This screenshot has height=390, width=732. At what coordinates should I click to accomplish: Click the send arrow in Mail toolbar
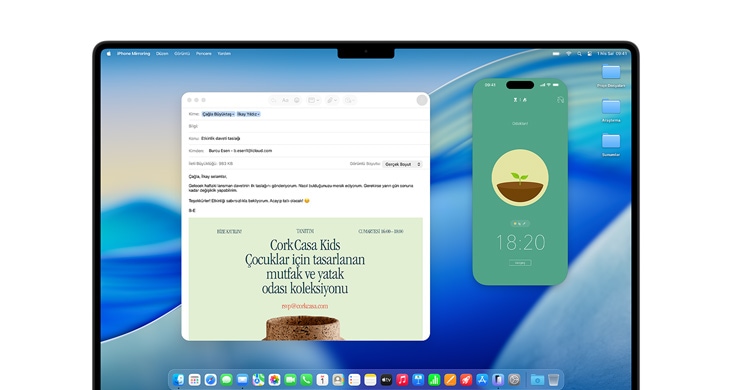coord(273,100)
